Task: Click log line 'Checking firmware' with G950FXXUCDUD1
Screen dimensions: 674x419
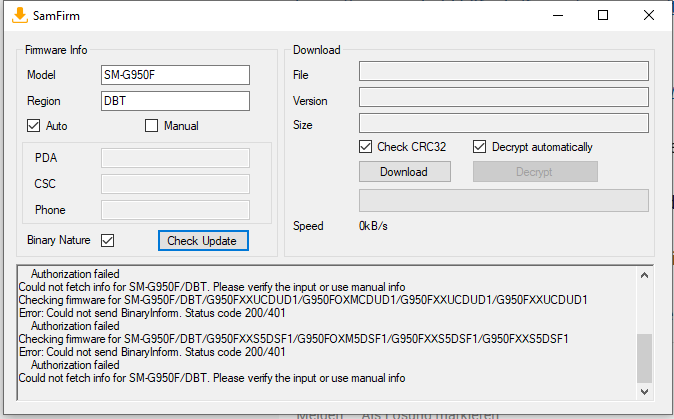Action: [303, 300]
